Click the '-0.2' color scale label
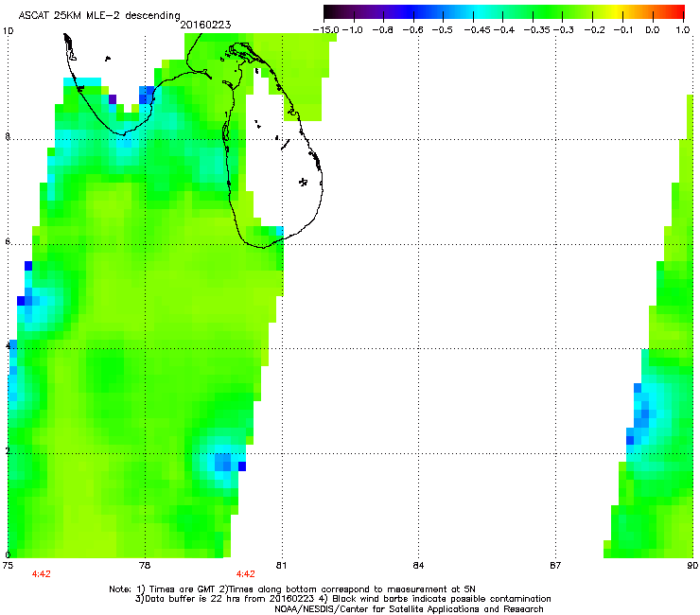 coord(595,30)
